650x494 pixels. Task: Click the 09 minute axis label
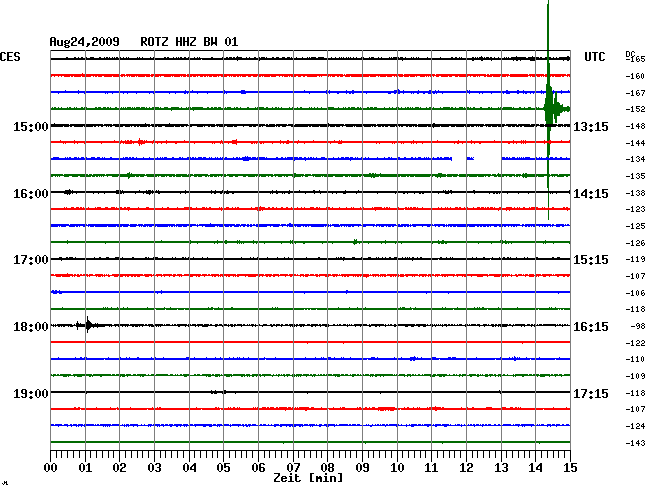tap(362, 468)
